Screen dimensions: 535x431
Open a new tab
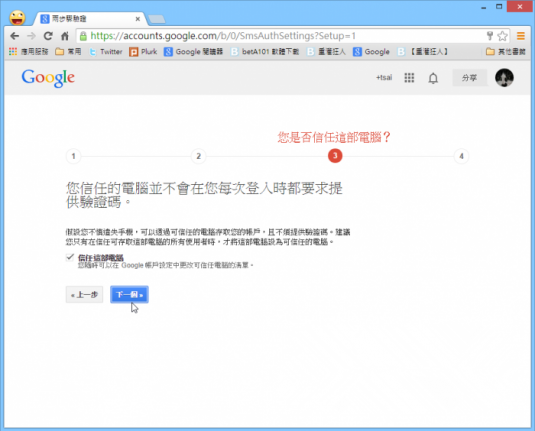[x=157, y=19]
